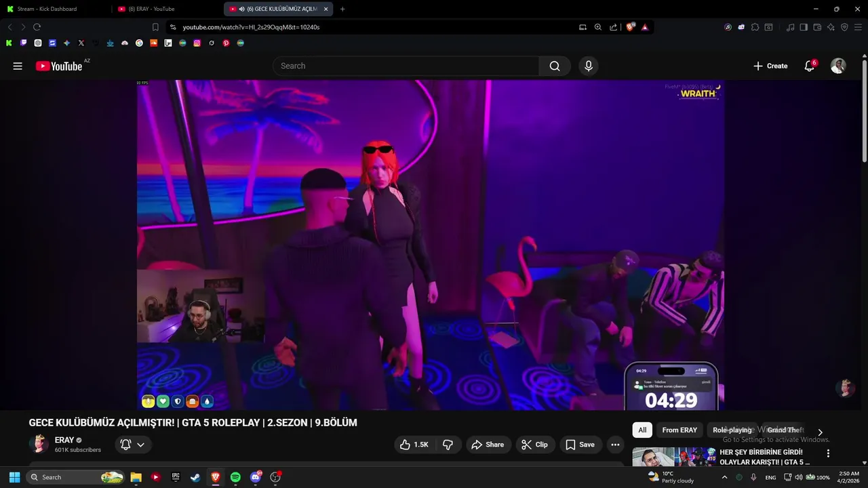Switch to Stream - Kick Dashboard tab

(56, 9)
